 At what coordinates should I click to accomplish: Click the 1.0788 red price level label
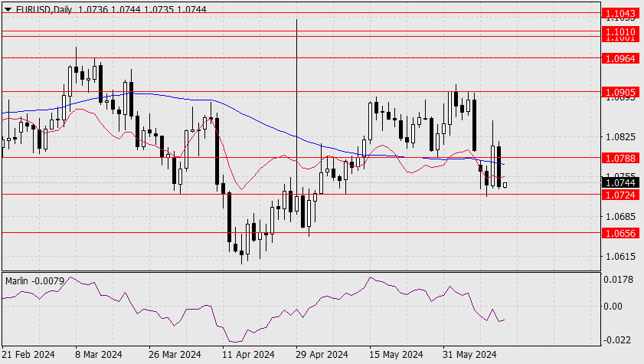[620, 158]
